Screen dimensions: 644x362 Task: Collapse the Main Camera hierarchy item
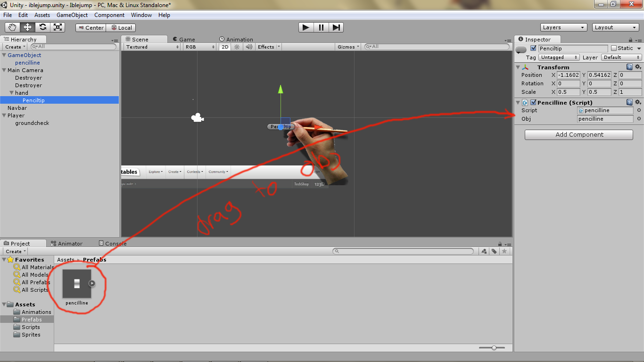(5, 70)
